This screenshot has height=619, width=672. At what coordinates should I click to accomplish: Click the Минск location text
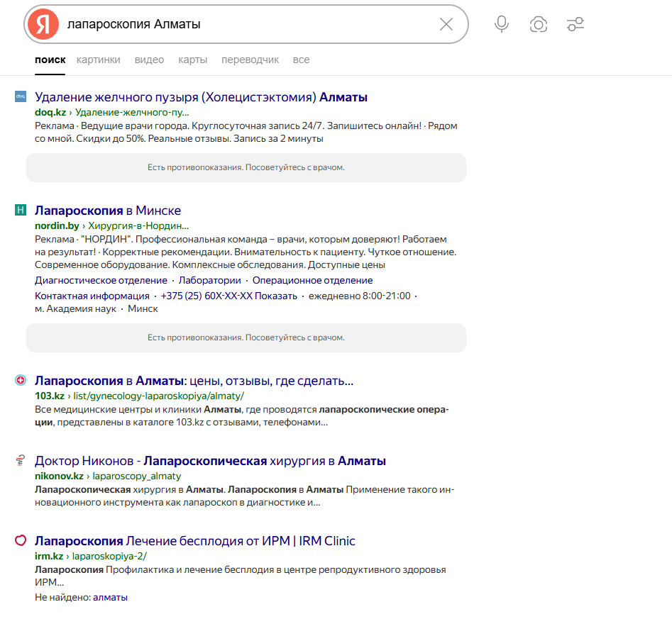click(x=143, y=309)
